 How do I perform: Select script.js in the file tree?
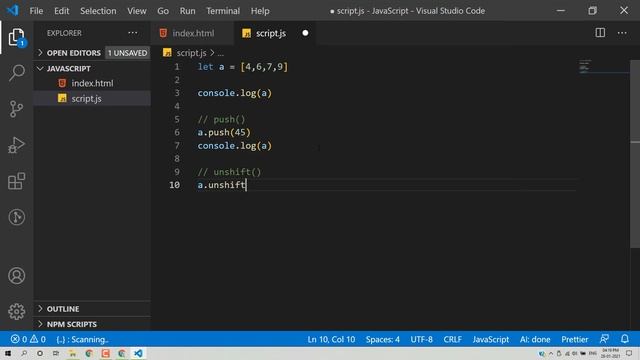point(92,98)
